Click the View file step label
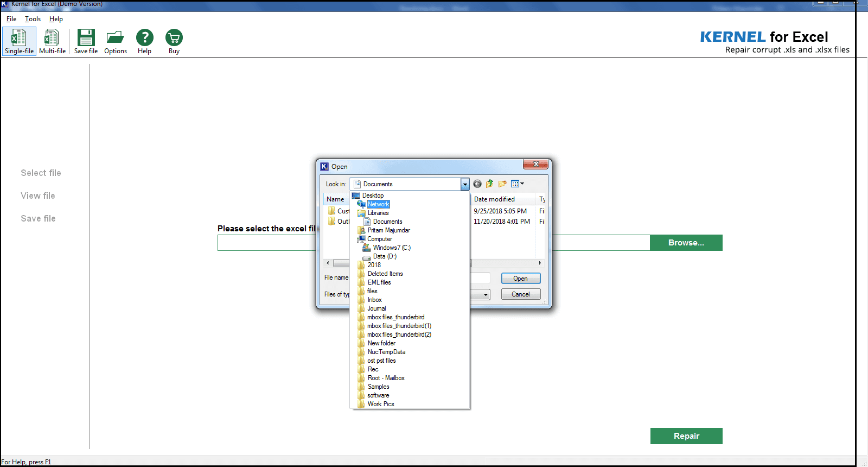Screen dimensions: 868x467 tap(38, 195)
